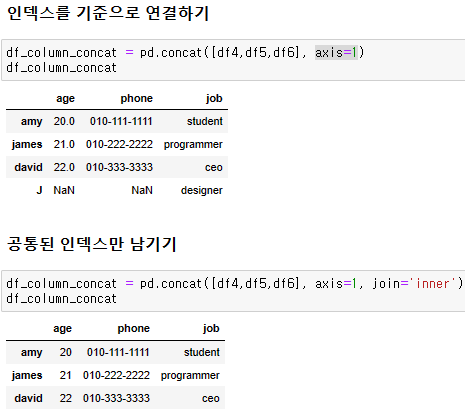This screenshot has height=410, width=465.
Task: Click the 'designer' job cell
Action: click(x=202, y=191)
